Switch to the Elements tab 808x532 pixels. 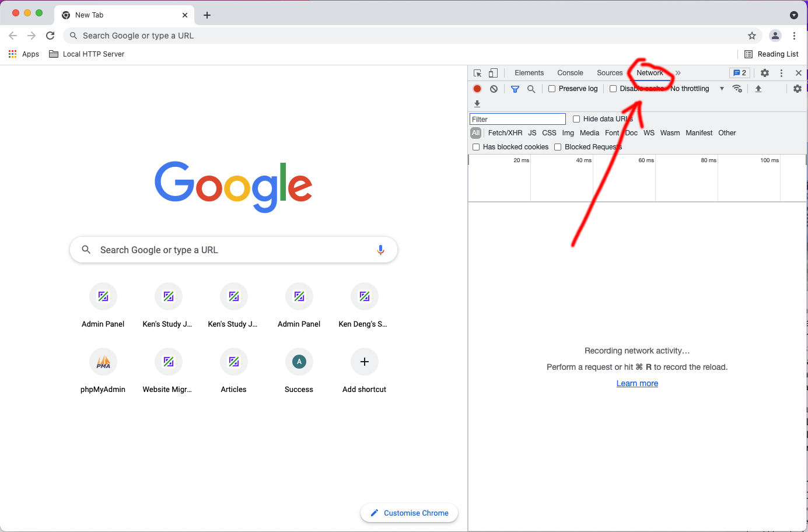[529, 73]
